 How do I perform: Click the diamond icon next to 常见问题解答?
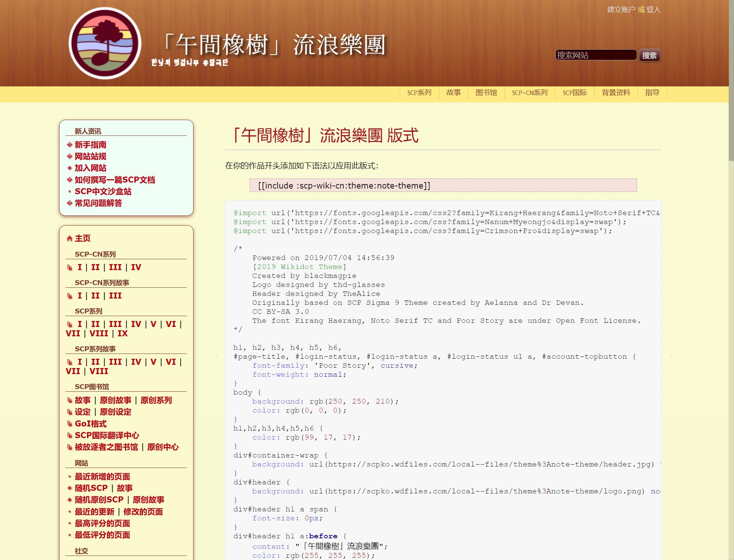click(69, 203)
